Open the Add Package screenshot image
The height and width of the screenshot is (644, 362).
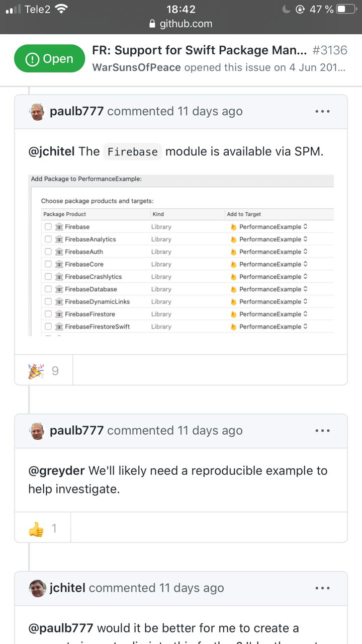tap(181, 255)
